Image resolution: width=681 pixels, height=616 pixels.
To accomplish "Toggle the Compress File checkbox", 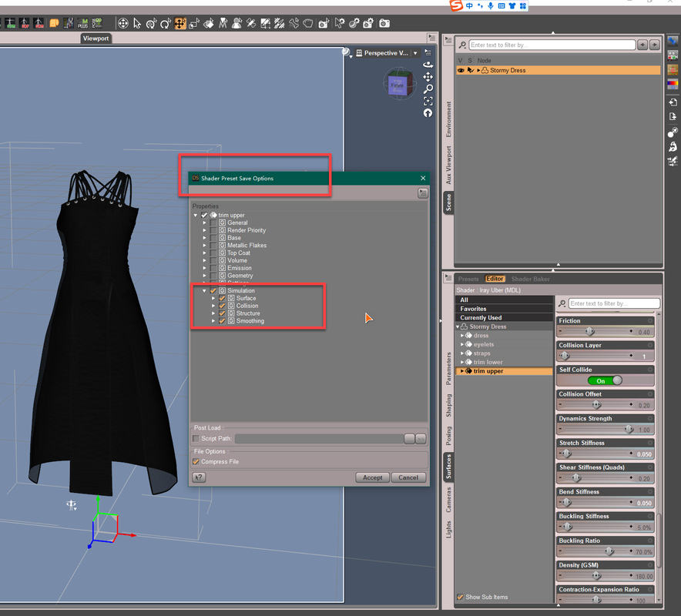I will 196,461.
